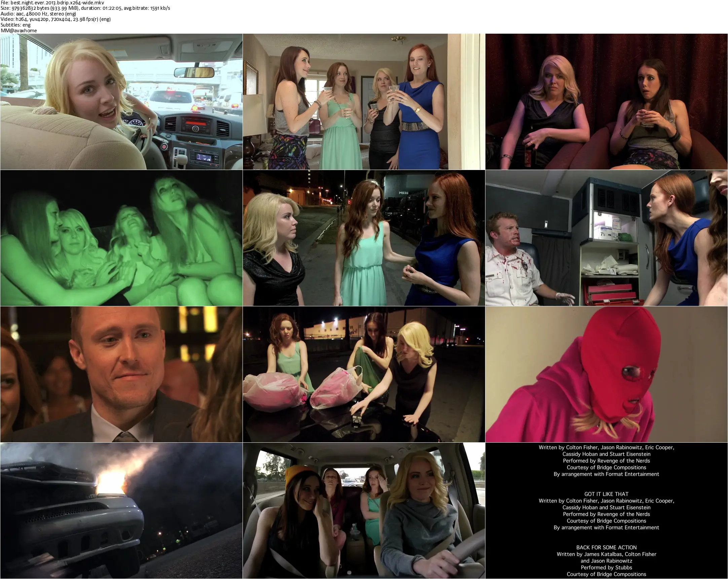Select the Subtitles: eng line

click(15, 25)
